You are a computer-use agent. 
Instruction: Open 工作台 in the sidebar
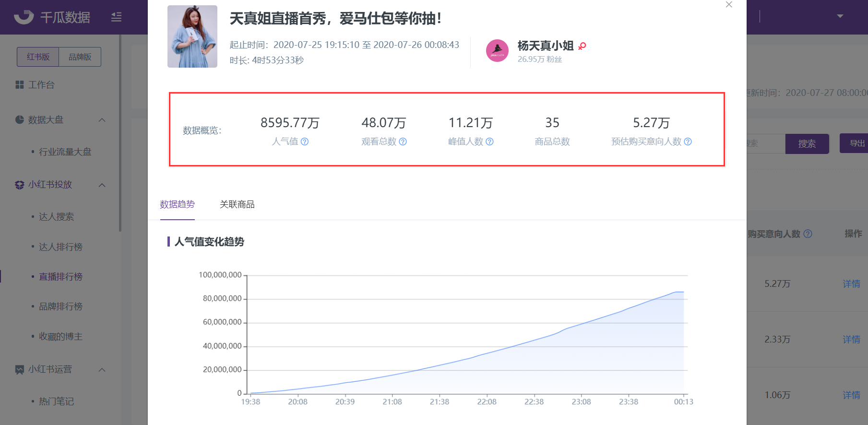41,85
